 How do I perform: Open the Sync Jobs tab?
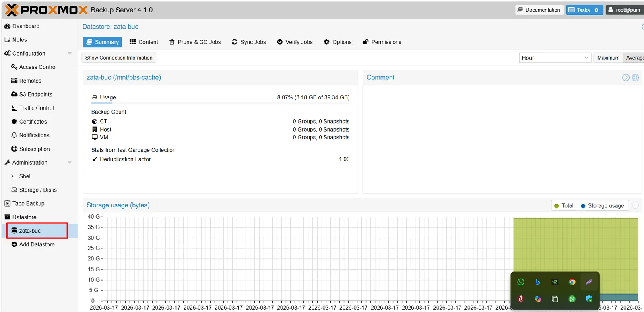249,42
